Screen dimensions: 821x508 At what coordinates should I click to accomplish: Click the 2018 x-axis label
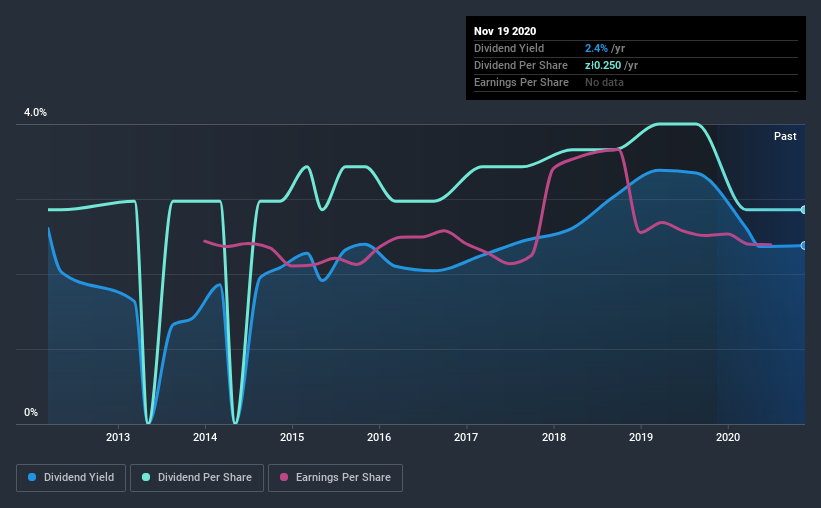pos(554,437)
